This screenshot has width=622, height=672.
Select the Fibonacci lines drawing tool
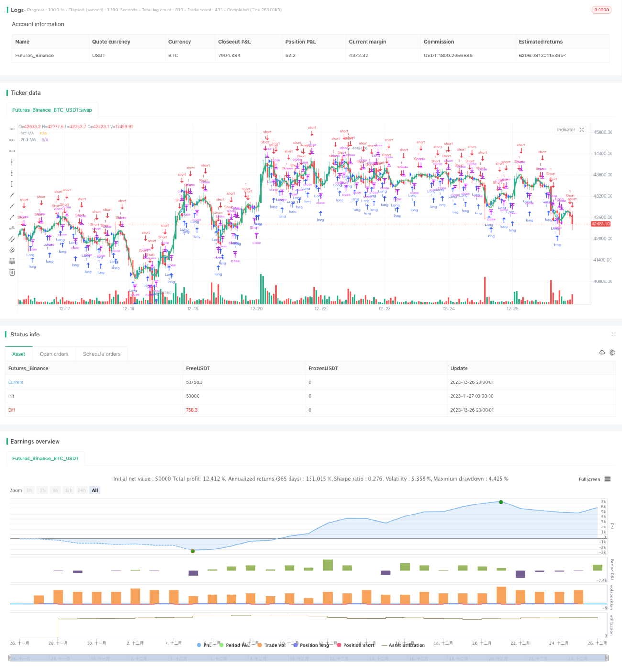pos(12,261)
